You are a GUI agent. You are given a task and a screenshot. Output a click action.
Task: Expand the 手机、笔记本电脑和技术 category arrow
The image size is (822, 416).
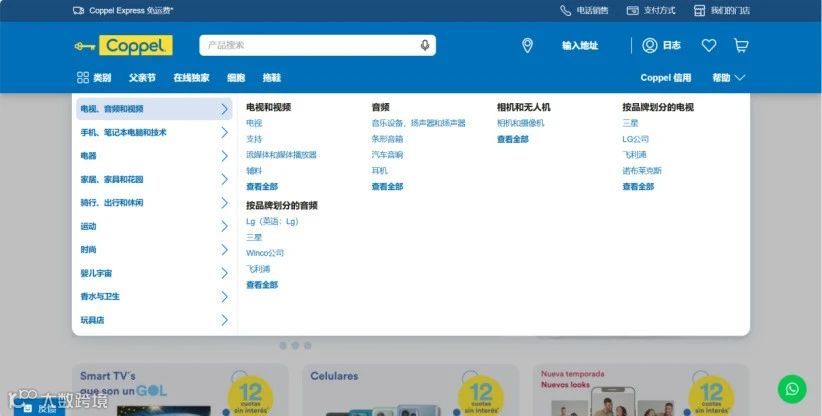point(224,133)
